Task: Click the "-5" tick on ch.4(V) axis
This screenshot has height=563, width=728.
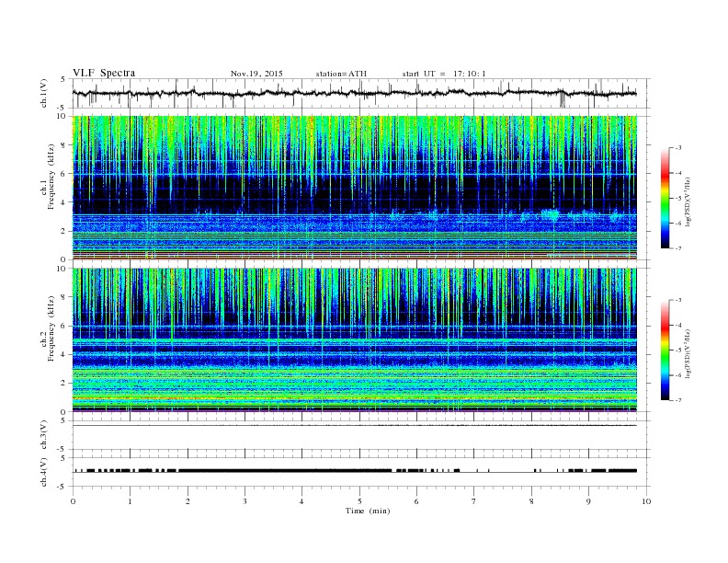Action: click(x=63, y=487)
